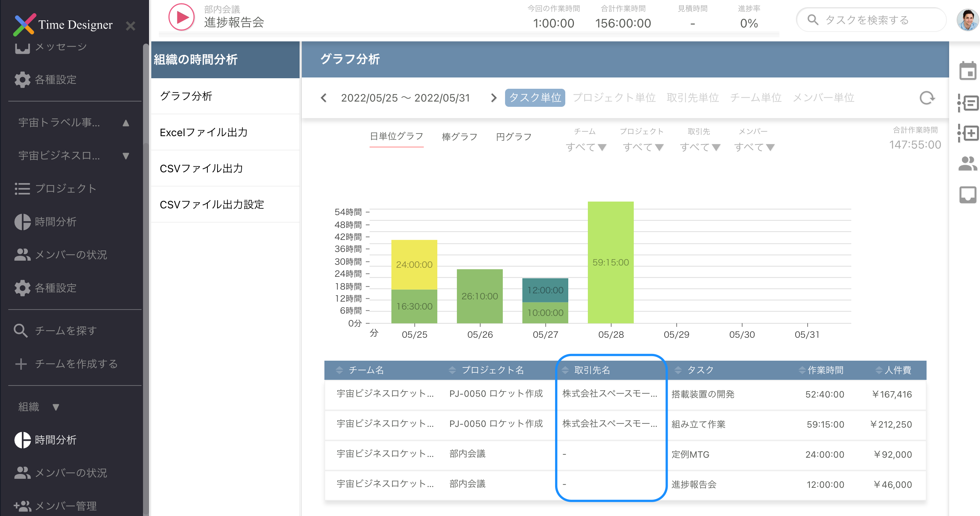Expand the 宇宙ビジネスロ... team section
980x516 pixels.
pyautogui.click(x=126, y=156)
